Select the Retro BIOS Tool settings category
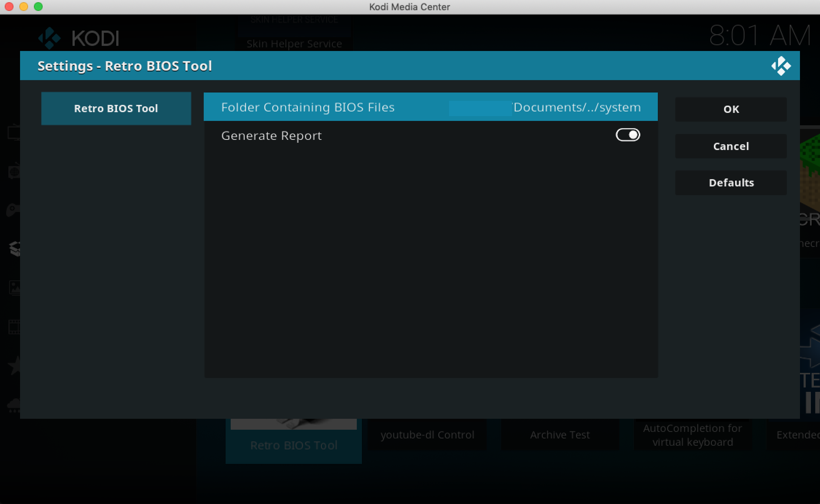The image size is (820, 504). (x=116, y=109)
